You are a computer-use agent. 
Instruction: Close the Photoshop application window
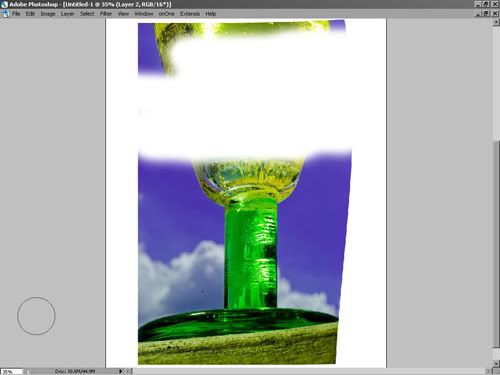click(495, 4)
